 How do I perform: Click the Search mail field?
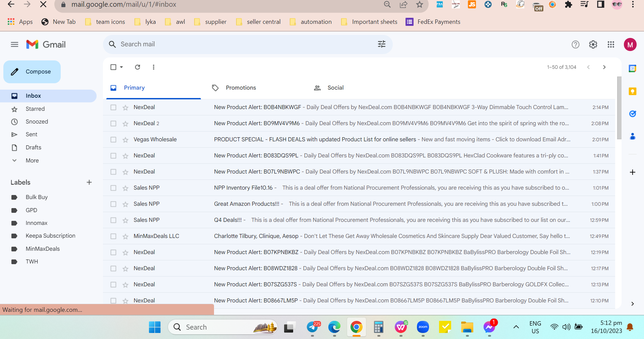(x=248, y=44)
